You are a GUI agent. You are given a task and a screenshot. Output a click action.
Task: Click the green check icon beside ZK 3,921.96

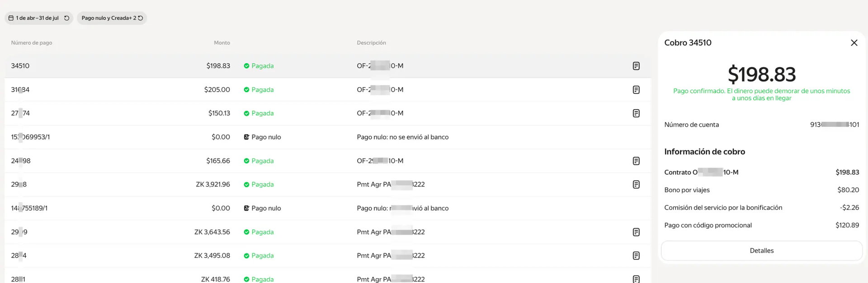pyautogui.click(x=246, y=185)
